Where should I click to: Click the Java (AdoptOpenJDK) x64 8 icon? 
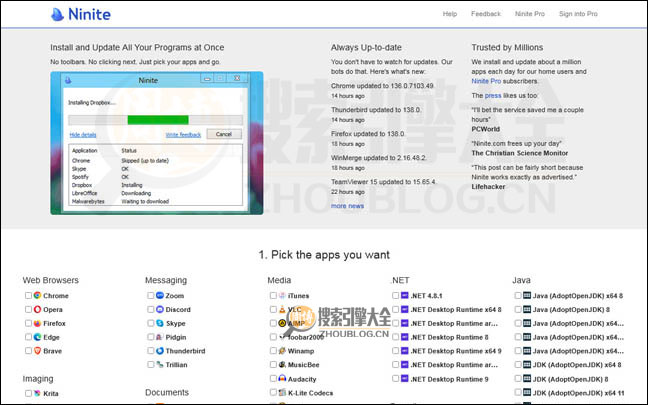[527, 295]
